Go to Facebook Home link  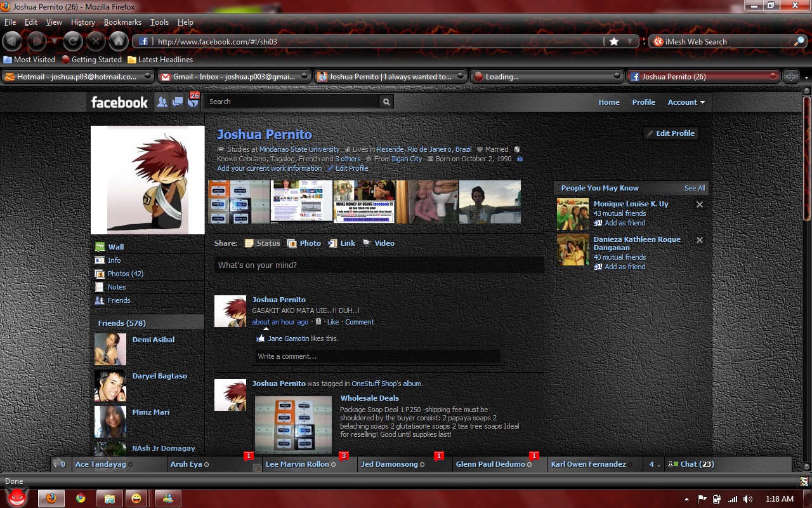[x=609, y=102]
